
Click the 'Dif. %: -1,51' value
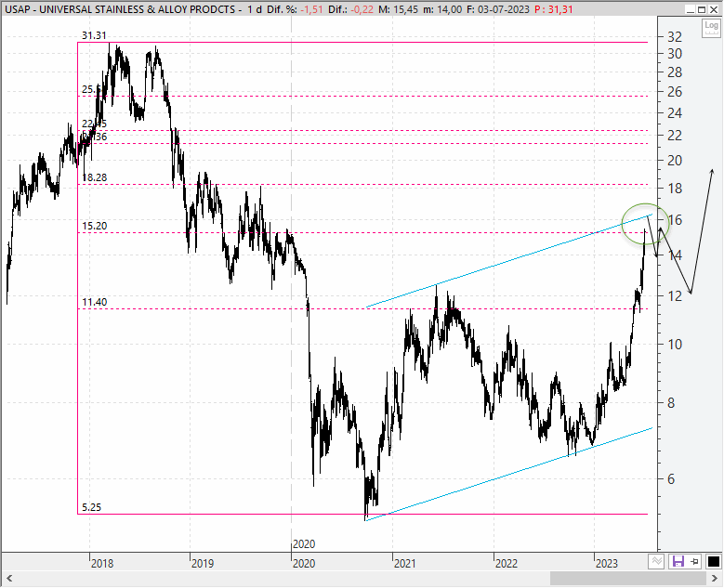click(x=295, y=9)
